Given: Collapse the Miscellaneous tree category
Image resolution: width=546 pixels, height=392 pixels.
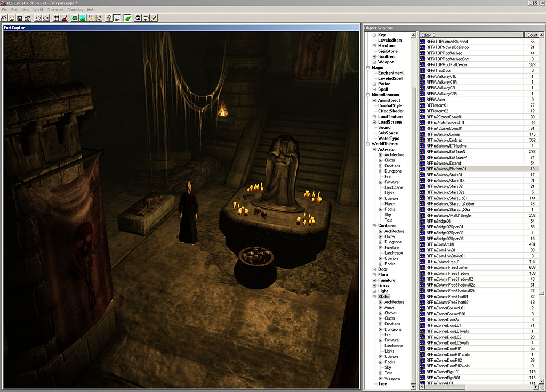Looking at the screenshot, I should (x=368, y=95).
